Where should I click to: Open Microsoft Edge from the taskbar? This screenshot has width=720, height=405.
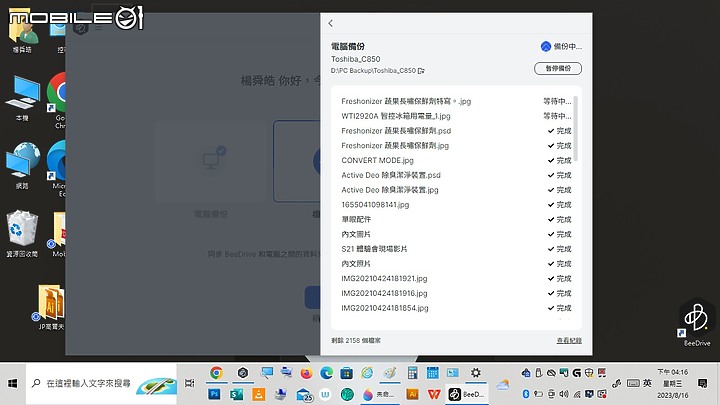326,373
